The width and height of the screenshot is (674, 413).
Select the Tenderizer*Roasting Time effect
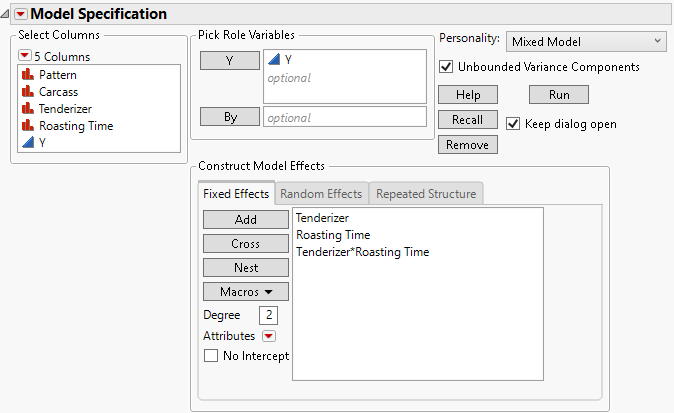(362, 252)
